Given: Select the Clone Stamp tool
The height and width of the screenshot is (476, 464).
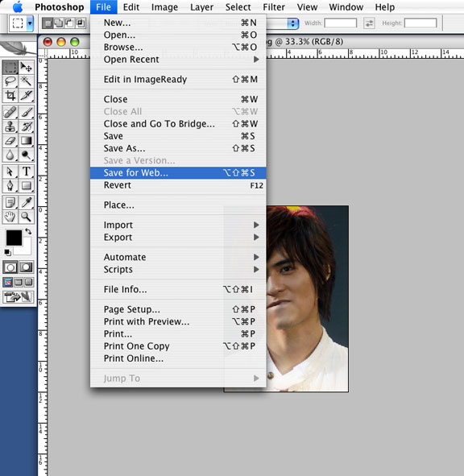Looking at the screenshot, I should (10, 126).
